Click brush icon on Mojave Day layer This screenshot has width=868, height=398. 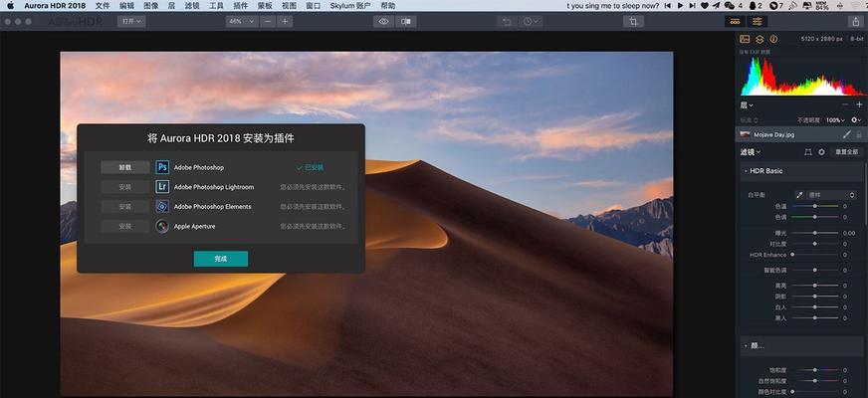pyautogui.click(x=846, y=134)
